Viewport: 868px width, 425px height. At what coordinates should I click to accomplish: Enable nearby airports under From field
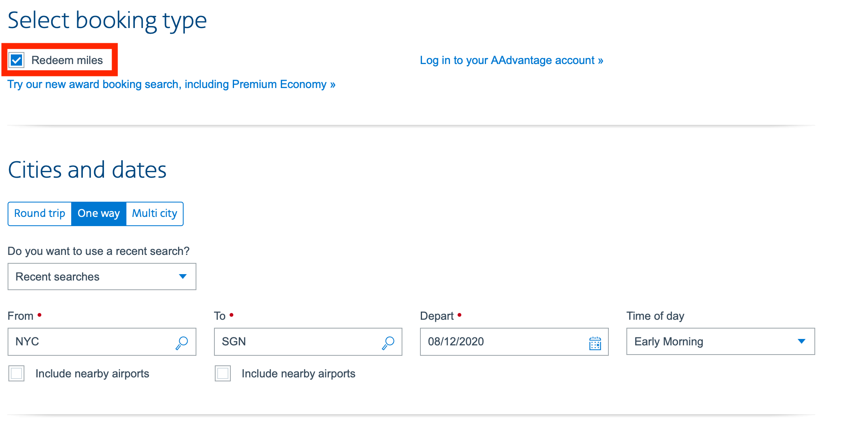(16, 373)
